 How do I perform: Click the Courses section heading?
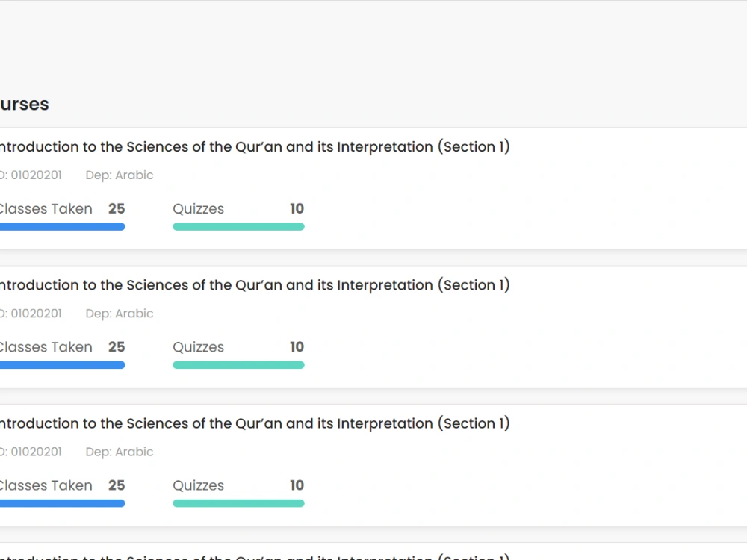pos(24,104)
